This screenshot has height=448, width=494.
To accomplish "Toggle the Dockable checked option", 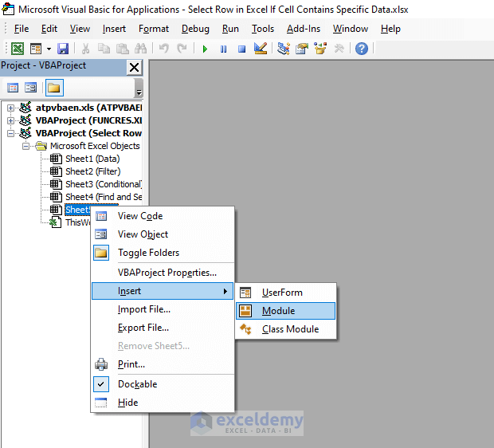I will pos(163,384).
